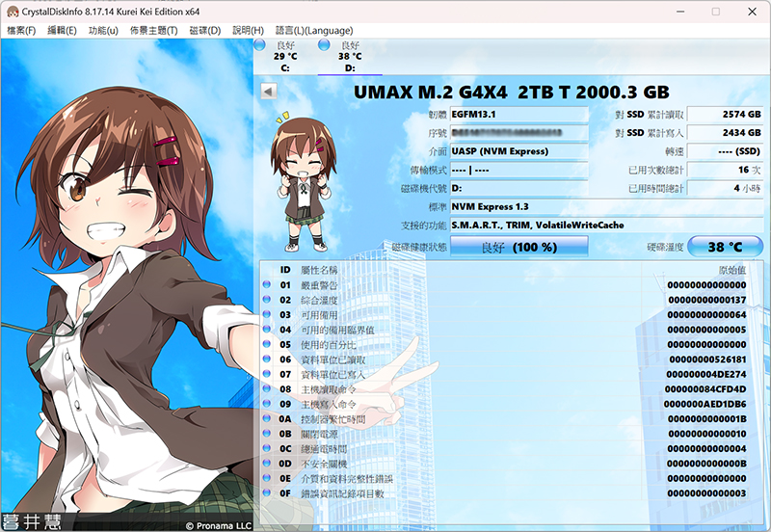Viewport: 771px width, 532px height.
Task: Switch to the C: drive tab at 29 °C
Action: point(285,57)
